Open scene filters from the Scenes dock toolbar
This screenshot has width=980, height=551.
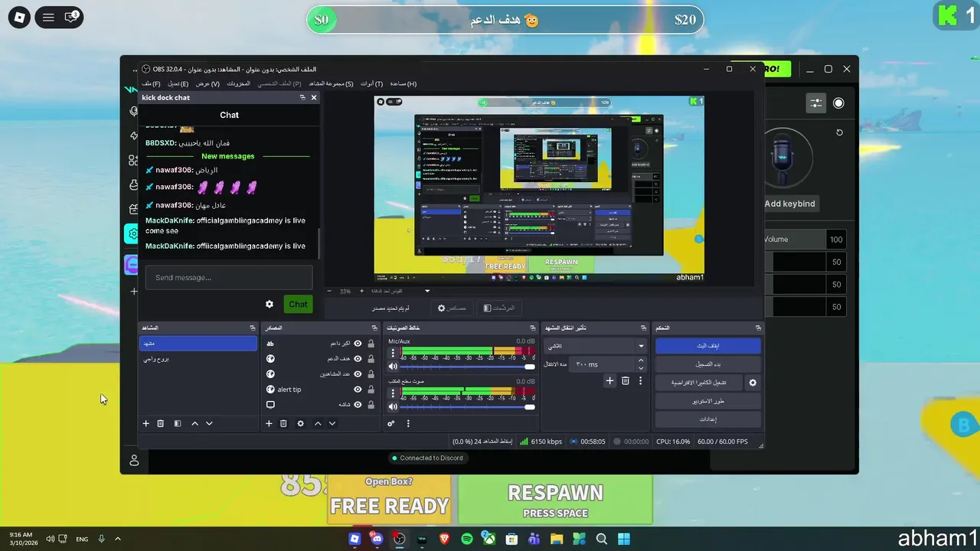pos(178,423)
